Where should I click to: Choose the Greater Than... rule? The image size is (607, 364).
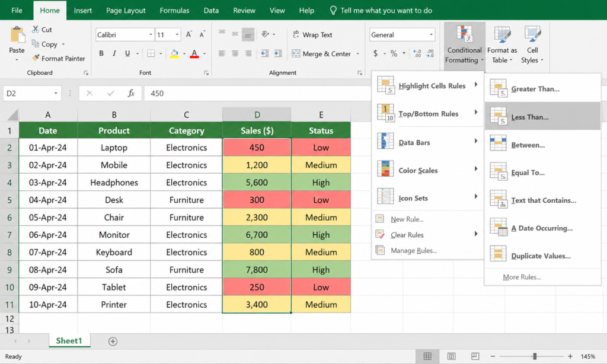point(542,88)
